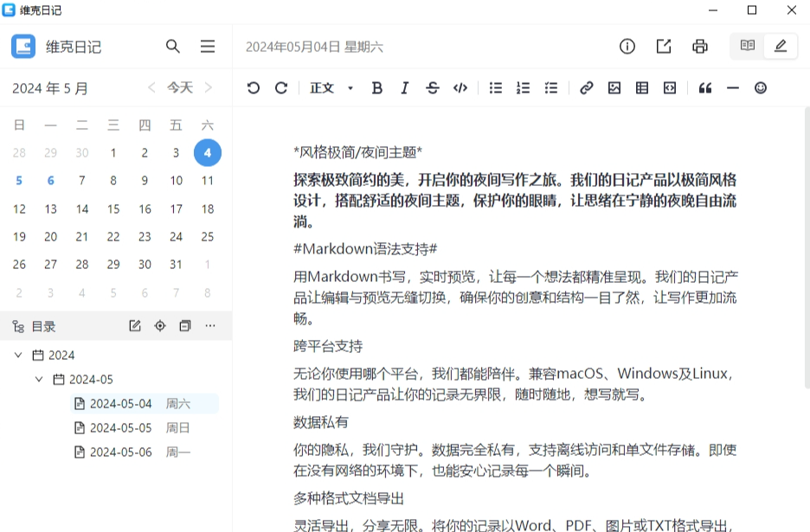Print the current diary entry

click(700, 47)
